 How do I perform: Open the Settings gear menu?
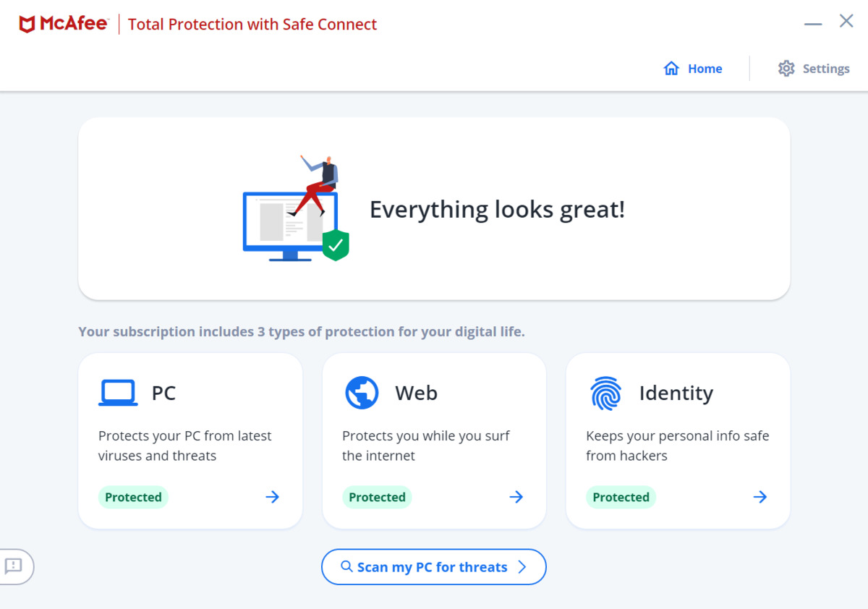pos(814,69)
